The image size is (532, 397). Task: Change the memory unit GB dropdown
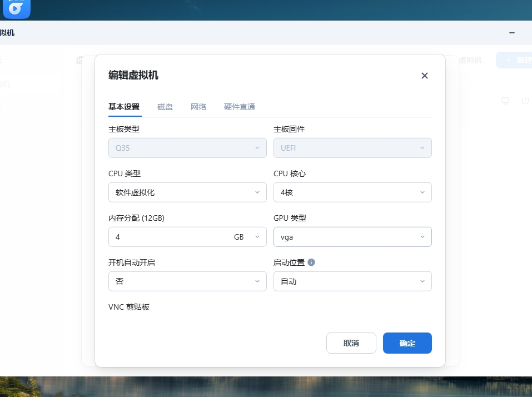(246, 237)
